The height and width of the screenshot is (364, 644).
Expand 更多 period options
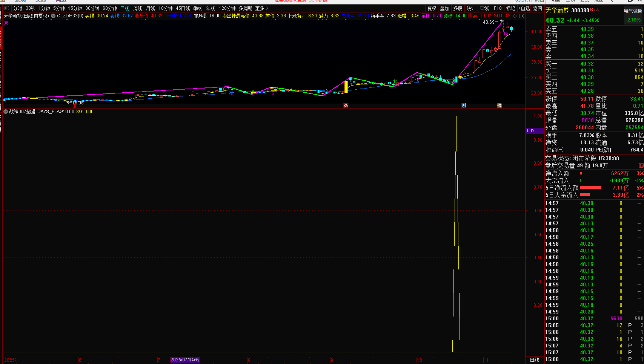261,8
